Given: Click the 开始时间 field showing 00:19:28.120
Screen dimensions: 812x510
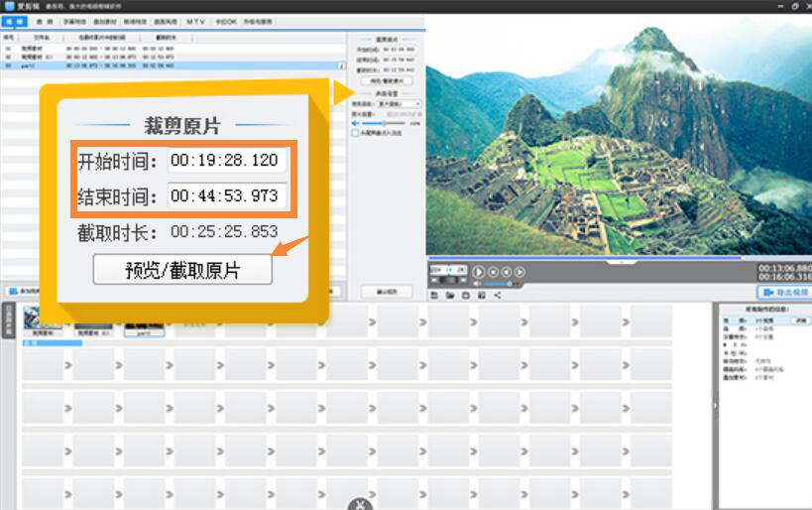Looking at the screenshot, I should click(x=228, y=160).
